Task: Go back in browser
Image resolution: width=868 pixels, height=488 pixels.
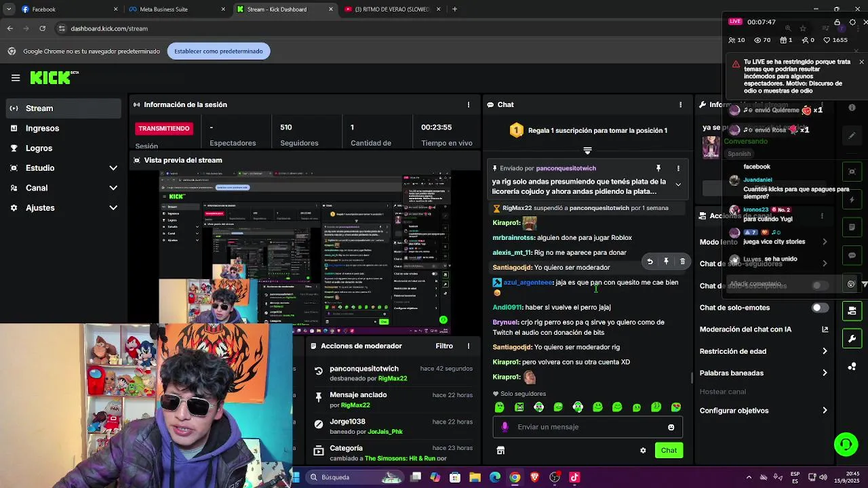Action: (x=9, y=28)
